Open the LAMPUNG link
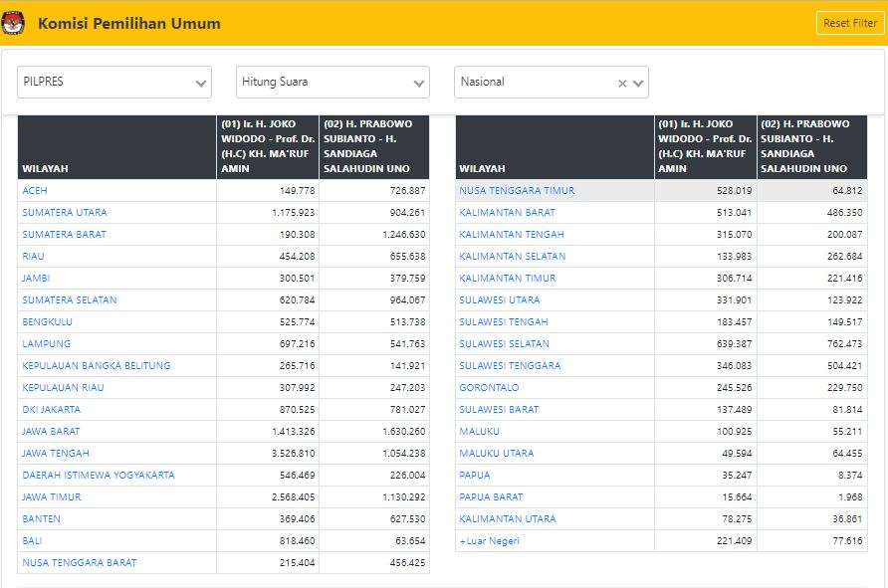 pos(47,344)
